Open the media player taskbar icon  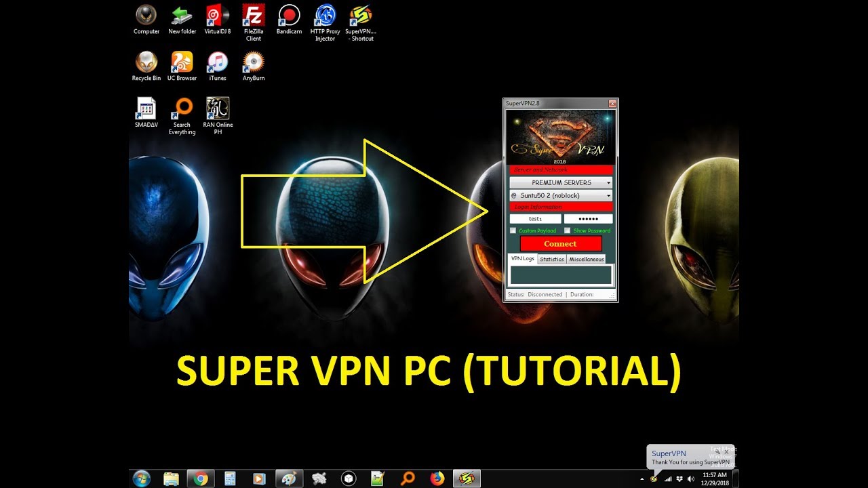pyautogui.click(x=259, y=479)
